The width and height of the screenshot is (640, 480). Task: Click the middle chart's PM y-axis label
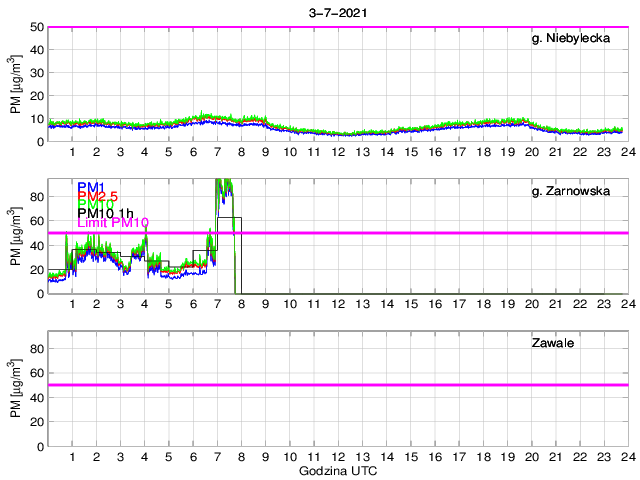pos(16,236)
